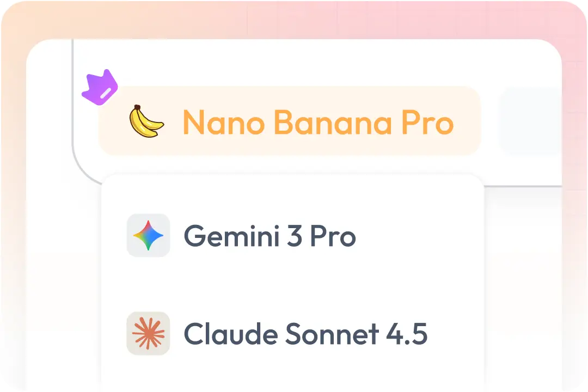Click the banana emoji icon
This screenshot has width=588, height=392.
click(146, 121)
